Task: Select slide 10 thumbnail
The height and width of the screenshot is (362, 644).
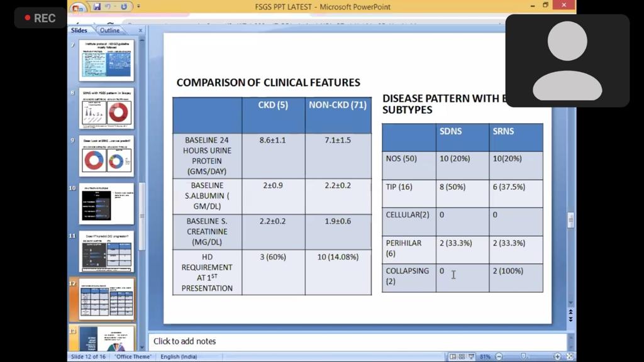Action: coord(106,204)
